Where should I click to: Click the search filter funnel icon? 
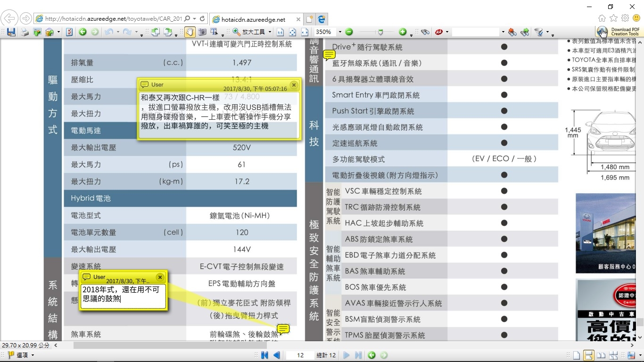click(538, 32)
